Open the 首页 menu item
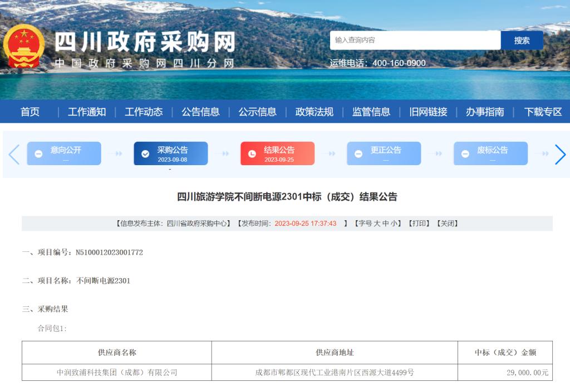Image resolution: width=570 pixels, height=392 pixels. (30, 112)
